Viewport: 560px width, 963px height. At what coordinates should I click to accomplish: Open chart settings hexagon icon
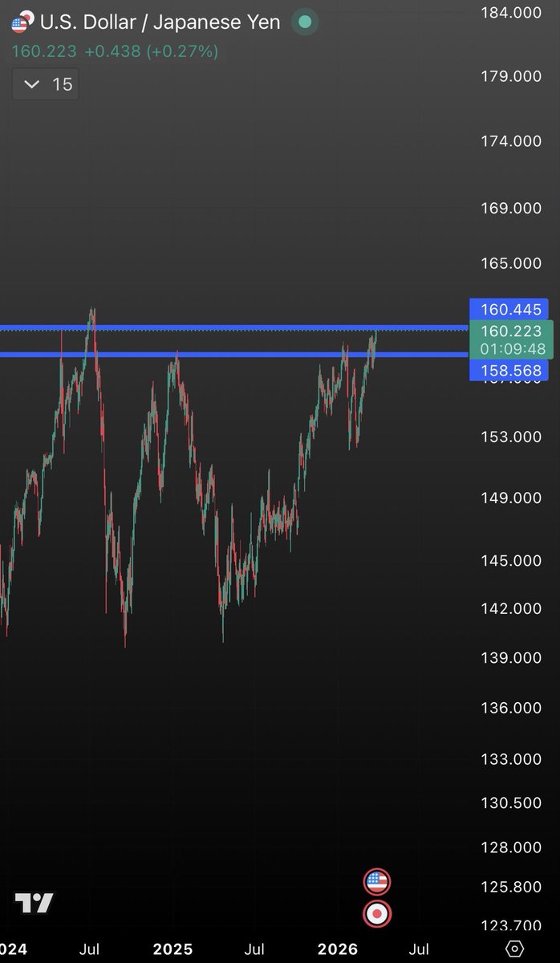pyautogui.click(x=516, y=949)
